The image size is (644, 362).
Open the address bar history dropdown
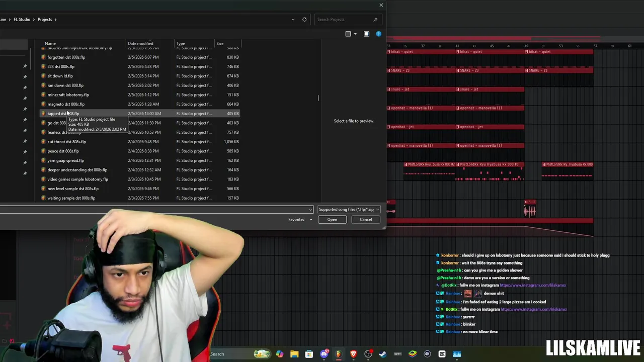click(x=293, y=19)
